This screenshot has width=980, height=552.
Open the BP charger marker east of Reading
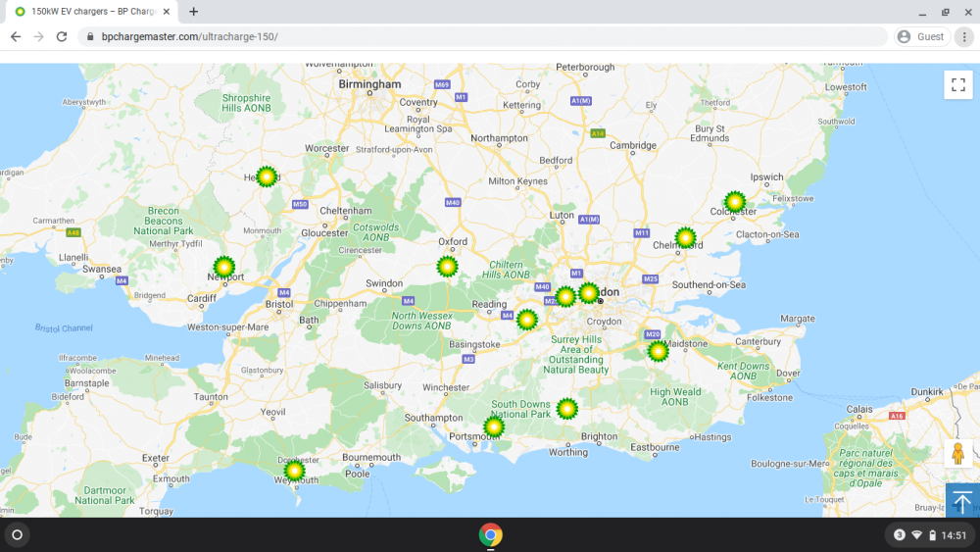527,320
